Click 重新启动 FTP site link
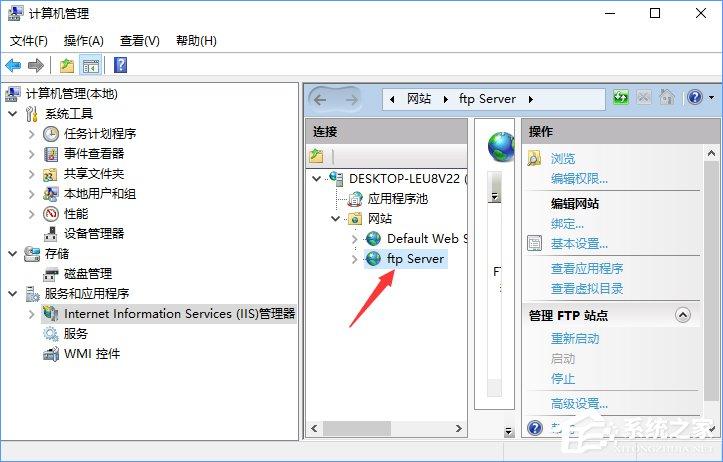 [575, 338]
